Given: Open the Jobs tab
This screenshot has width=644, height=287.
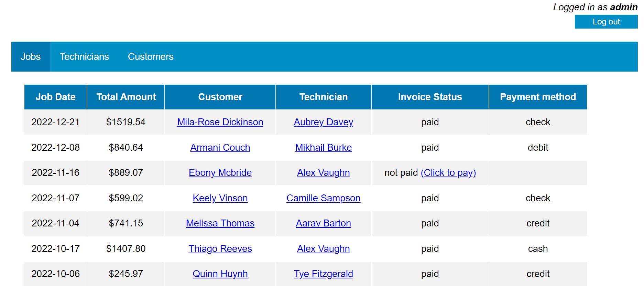Looking at the screenshot, I should click(x=31, y=57).
